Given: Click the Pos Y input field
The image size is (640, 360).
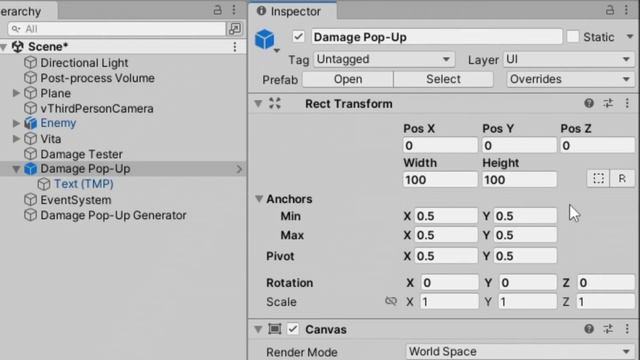Looking at the screenshot, I should click(x=519, y=146).
